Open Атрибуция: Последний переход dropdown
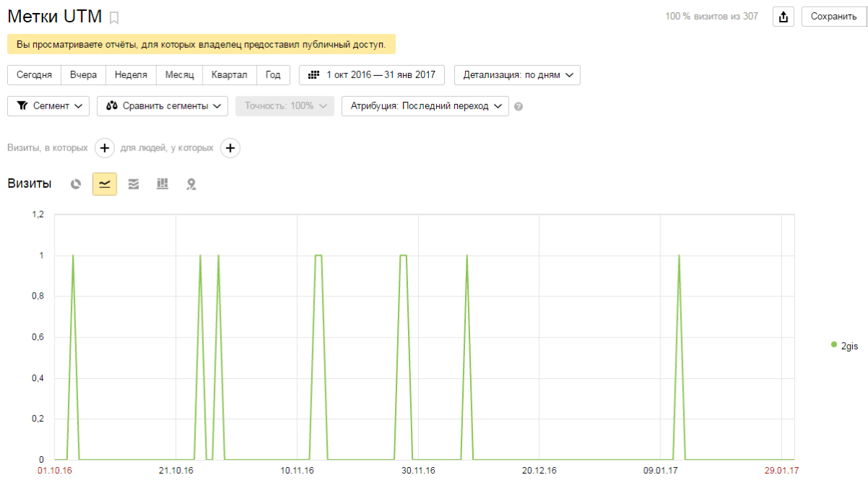The width and height of the screenshot is (868, 488). [425, 106]
